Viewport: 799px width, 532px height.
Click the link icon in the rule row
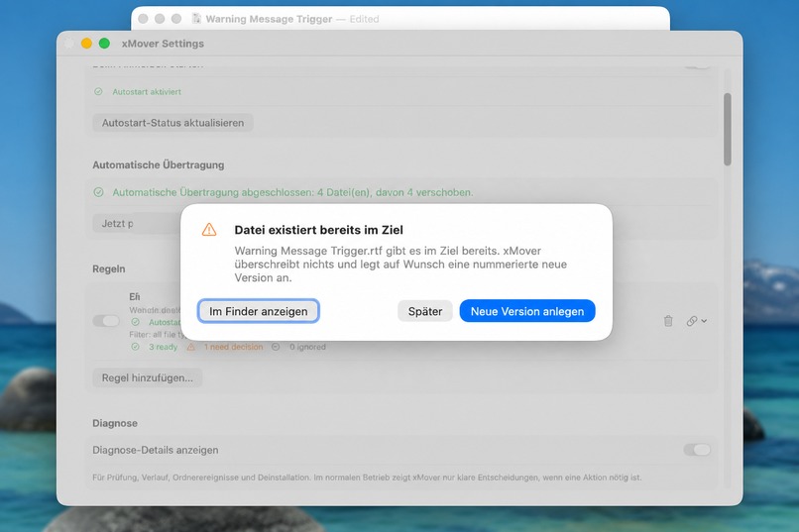[692, 321]
